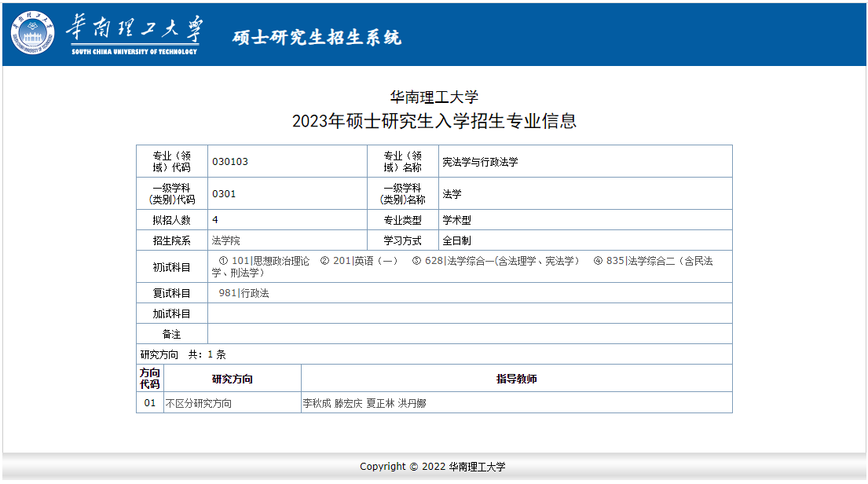Click the study mode value 全日制
This screenshot has width=868, height=484.
point(456,240)
